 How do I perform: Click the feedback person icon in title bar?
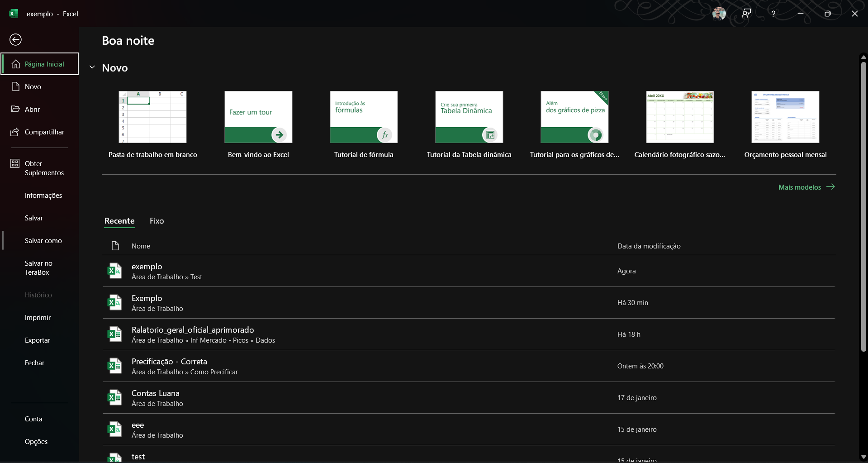(x=746, y=14)
